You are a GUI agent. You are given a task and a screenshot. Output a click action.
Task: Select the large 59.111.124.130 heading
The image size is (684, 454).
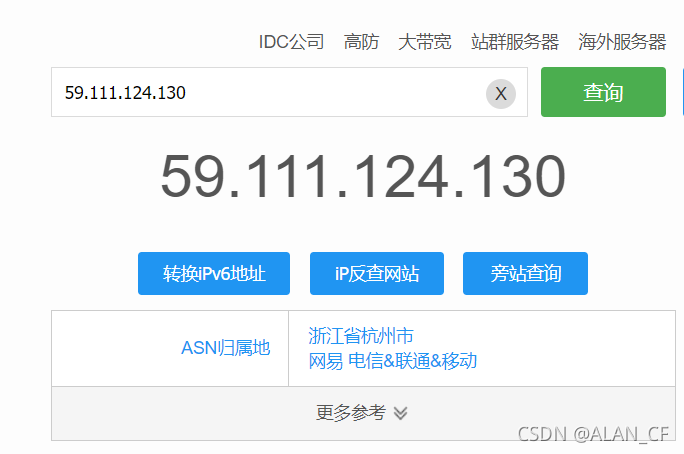point(363,176)
